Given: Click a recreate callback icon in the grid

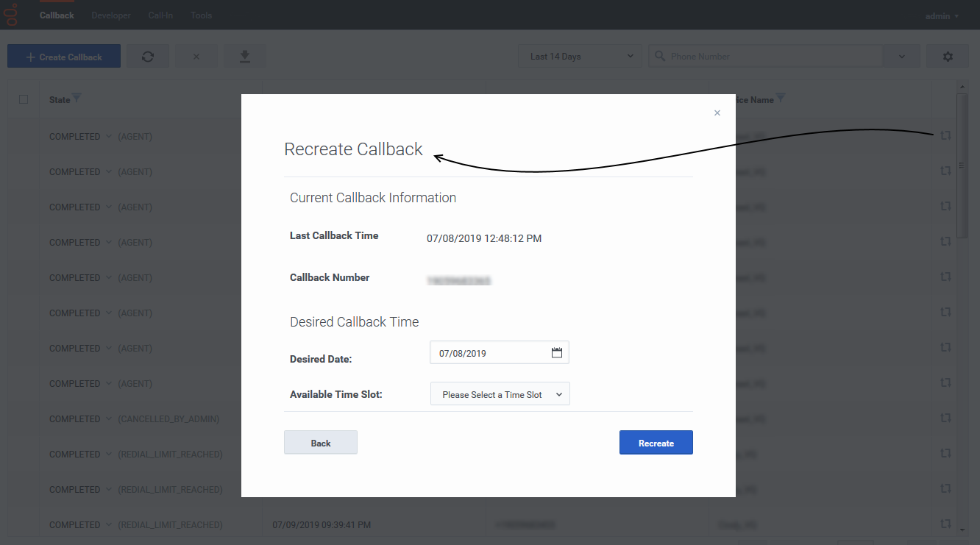Looking at the screenshot, I should pyautogui.click(x=945, y=135).
